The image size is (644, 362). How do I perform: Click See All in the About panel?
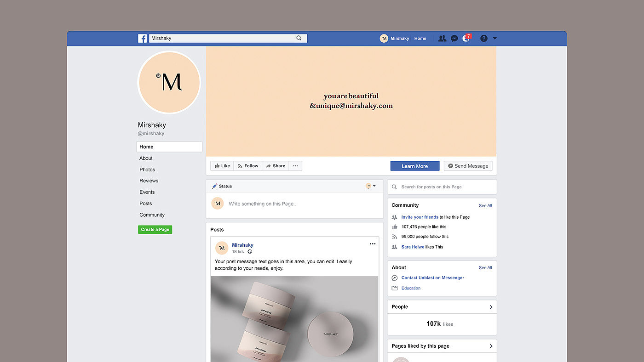click(x=485, y=268)
